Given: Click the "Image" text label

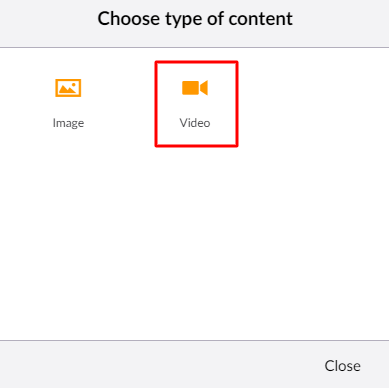Looking at the screenshot, I should [x=68, y=123].
